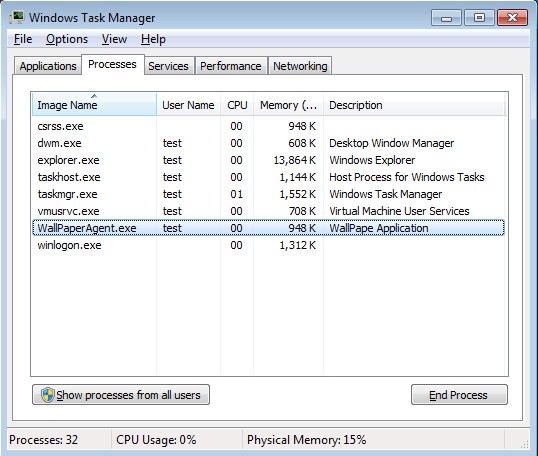Select the dwm.exe process row
This screenshot has height=456, width=538.
point(268,143)
